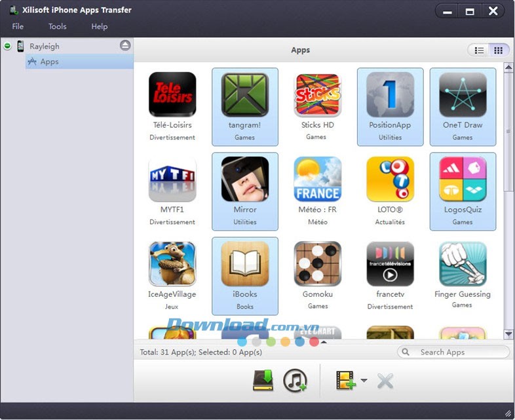Maximize the Xilisoft window
Screen dimensions: 515x420
click(x=470, y=12)
